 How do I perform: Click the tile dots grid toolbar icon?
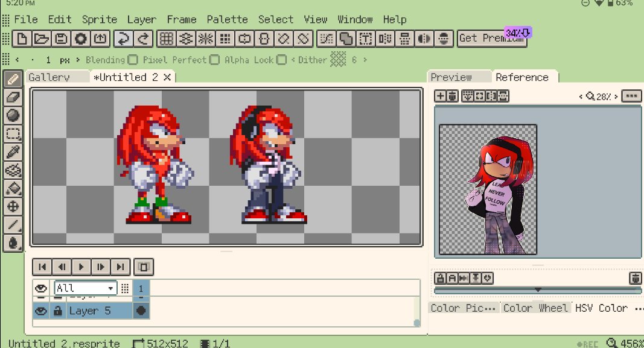(x=225, y=39)
